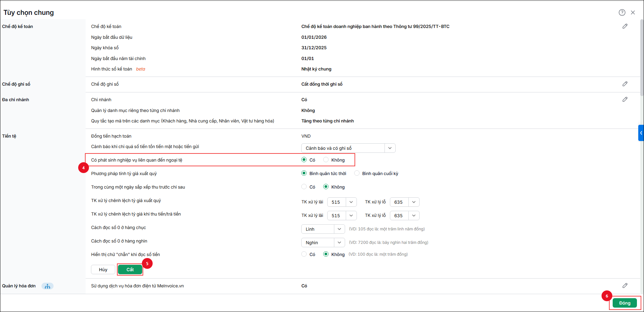Screen dimensions: 644x312
Task: Click the Phương pháp tính tỷ giá xuất quỹ label
Action: 124,173
